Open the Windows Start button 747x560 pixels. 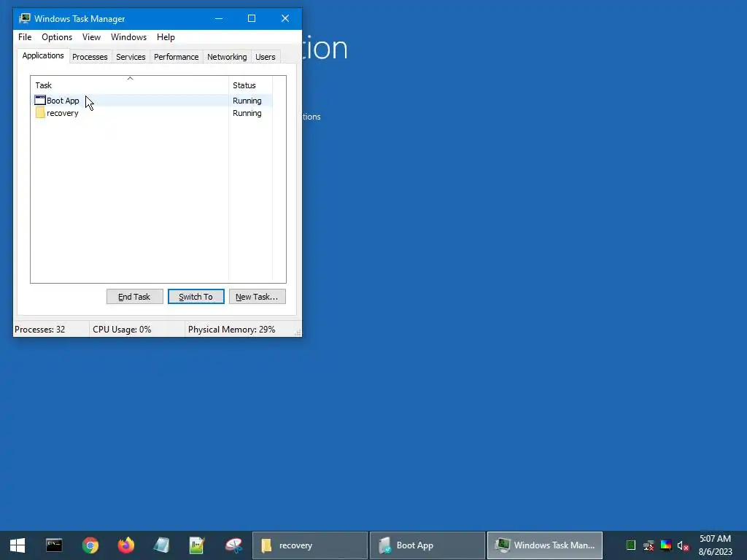(x=18, y=545)
